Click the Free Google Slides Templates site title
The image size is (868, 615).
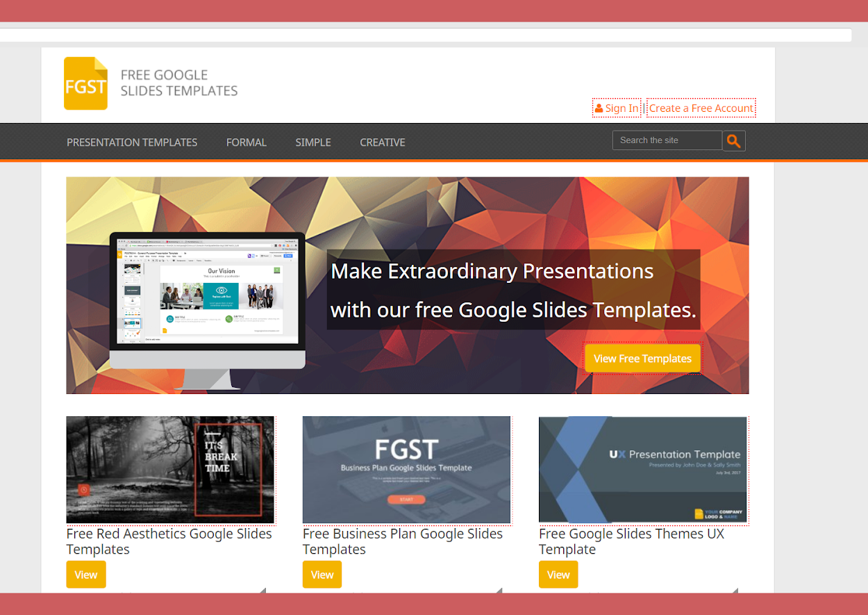pyautogui.click(x=179, y=83)
